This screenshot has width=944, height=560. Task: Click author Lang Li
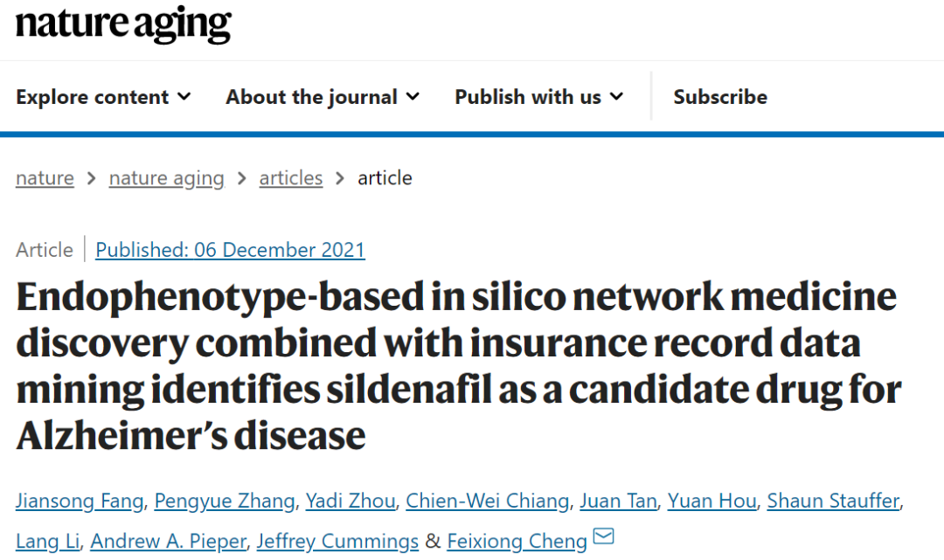pos(47,541)
